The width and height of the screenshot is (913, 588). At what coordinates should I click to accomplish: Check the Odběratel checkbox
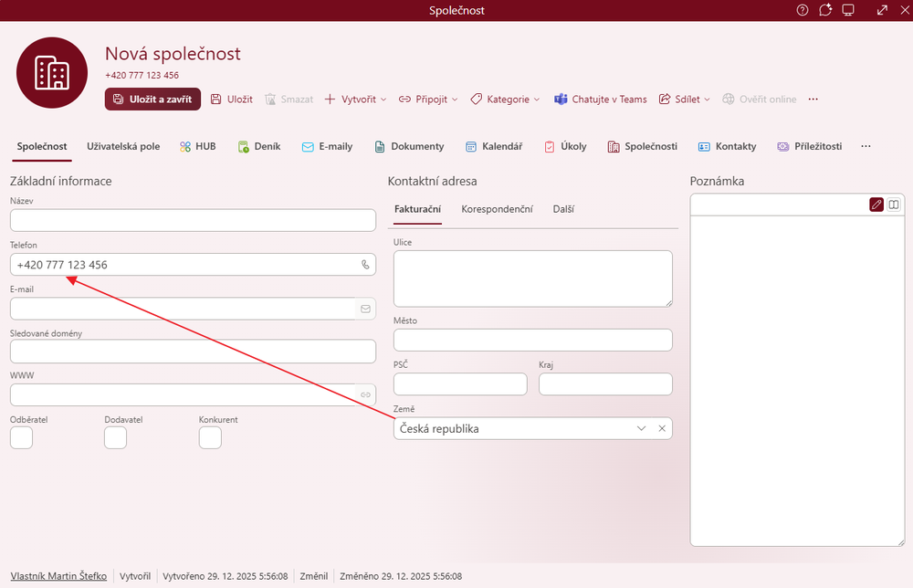click(x=21, y=438)
